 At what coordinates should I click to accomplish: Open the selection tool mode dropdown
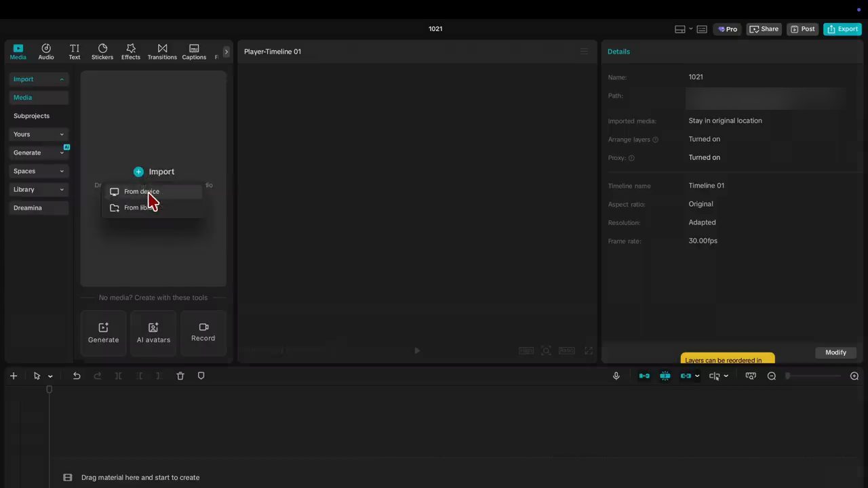(50, 377)
